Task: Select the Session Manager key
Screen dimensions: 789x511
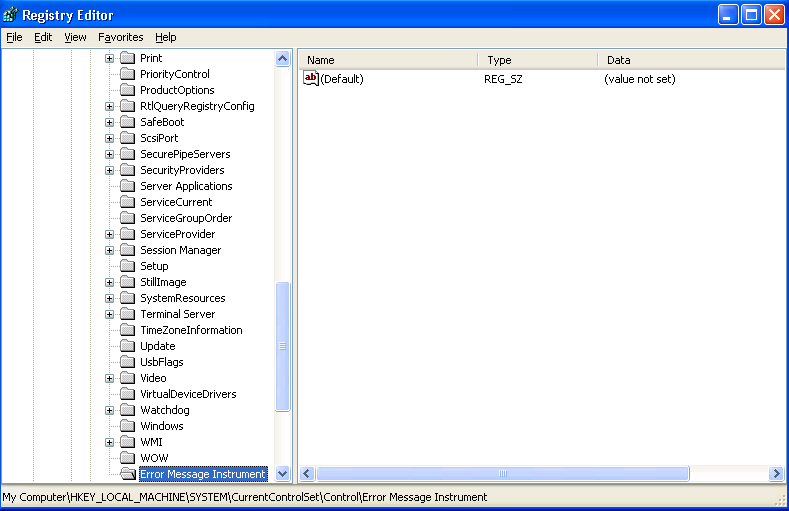Action: (x=180, y=250)
